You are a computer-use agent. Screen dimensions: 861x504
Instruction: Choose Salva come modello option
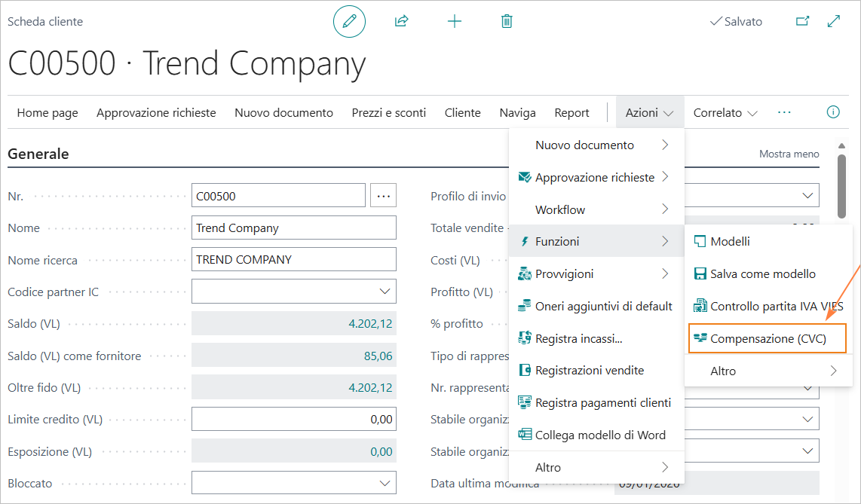click(x=762, y=274)
